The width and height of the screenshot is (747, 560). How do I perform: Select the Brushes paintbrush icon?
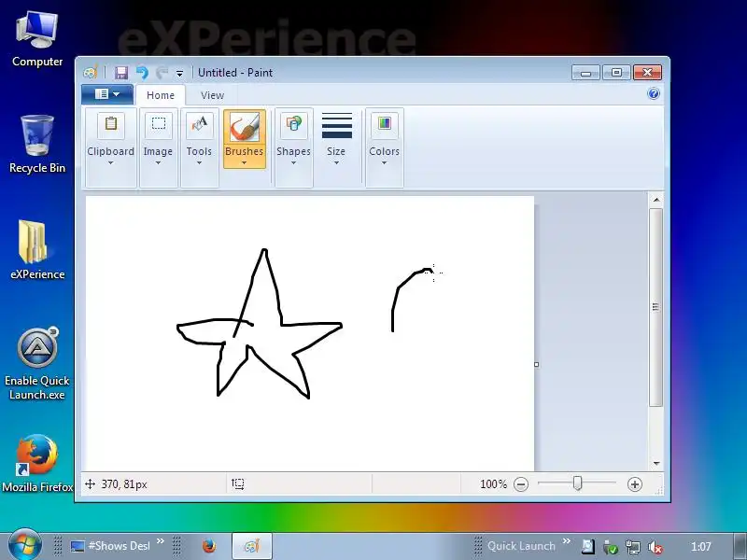tap(245, 127)
